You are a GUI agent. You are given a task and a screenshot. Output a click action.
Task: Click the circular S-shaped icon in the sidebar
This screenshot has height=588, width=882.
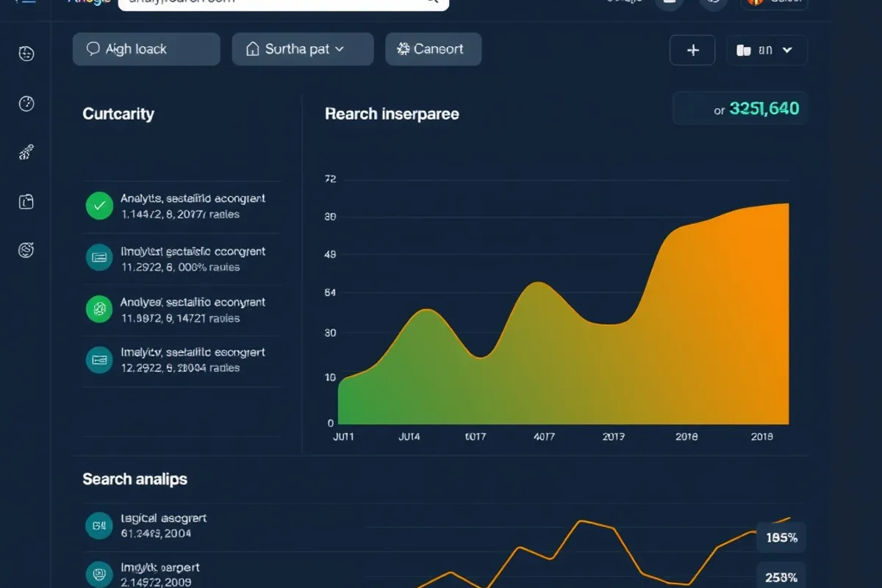[x=26, y=251]
